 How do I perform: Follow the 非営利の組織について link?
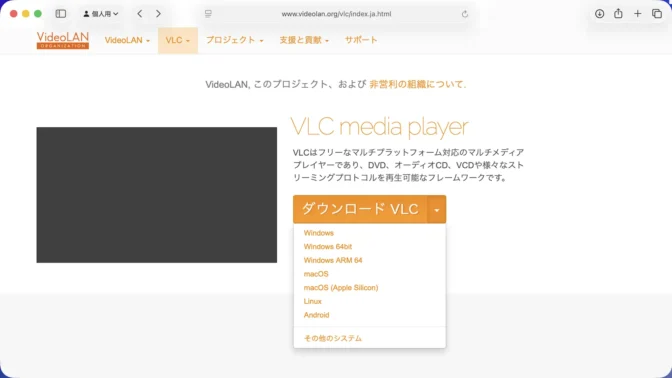[x=417, y=84]
